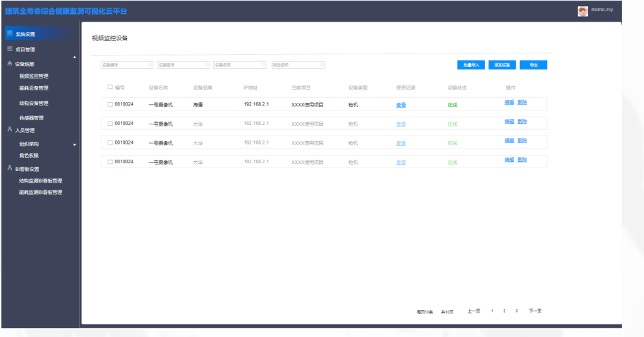Open 查看 usage record for the 海康 row
Screen dimensions: 644x337
coord(401,105)
